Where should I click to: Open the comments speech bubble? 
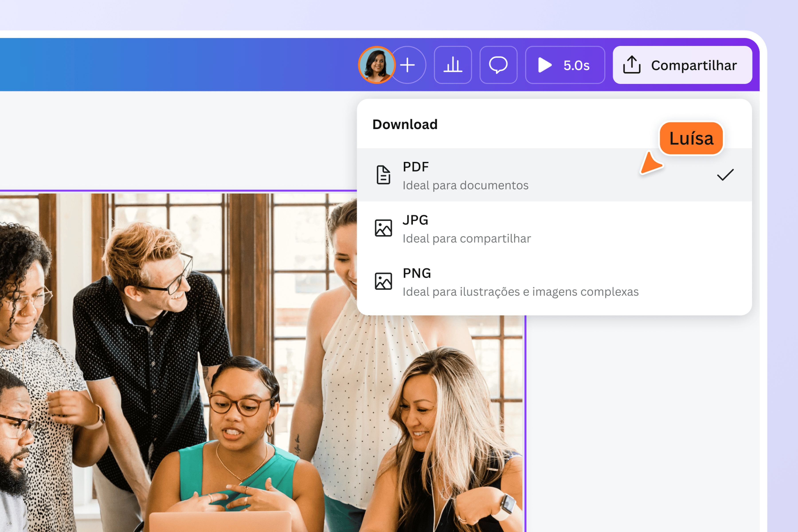(498, 65)
